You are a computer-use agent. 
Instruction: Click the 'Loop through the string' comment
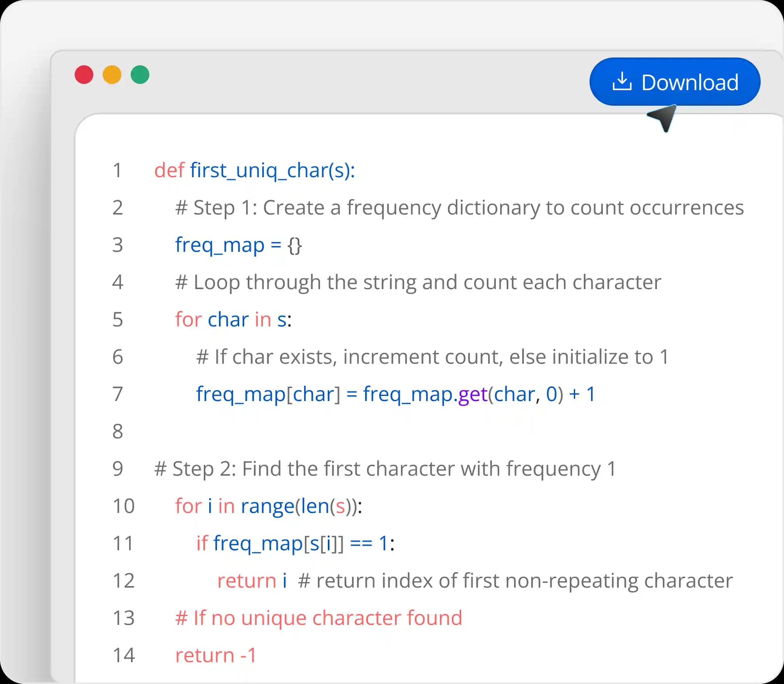(418, 282)
